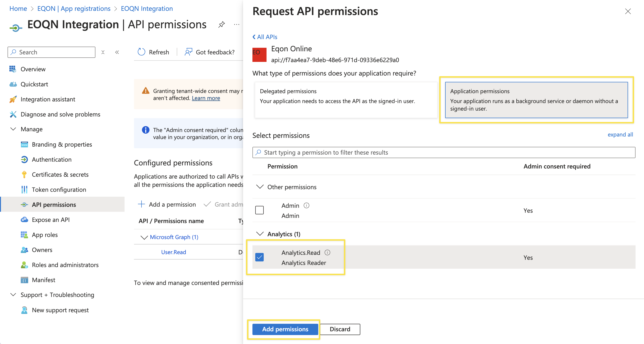Open Certificates & secrets key icon
Screen dimensions: 644x344
pyautogui.click(x=24, y=175)
